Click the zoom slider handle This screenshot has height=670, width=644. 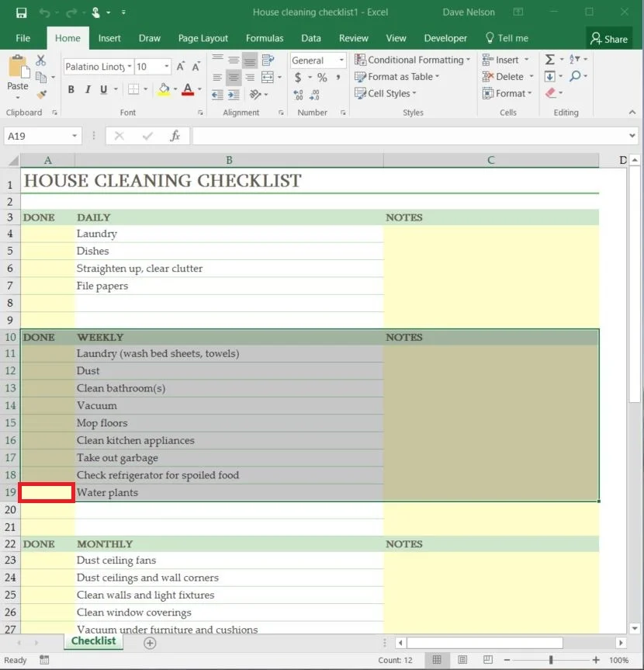pyautogui.click(x=551, y=660)
